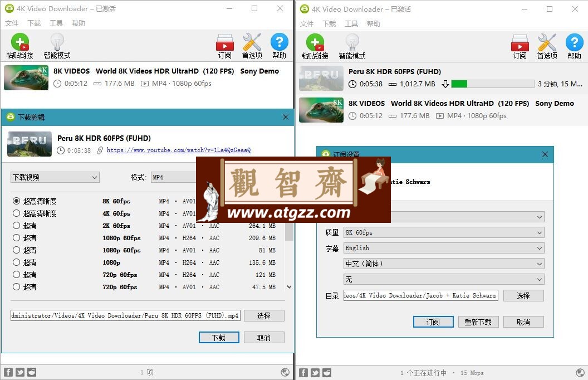Click 下载 button in clip dialog

pyautogui.click(x=219, y=338)
